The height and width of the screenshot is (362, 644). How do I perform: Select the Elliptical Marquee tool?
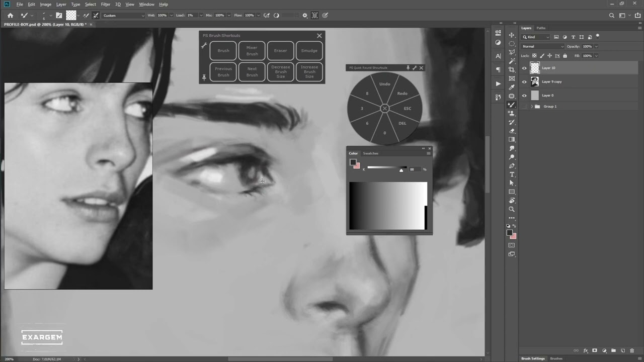512,44
